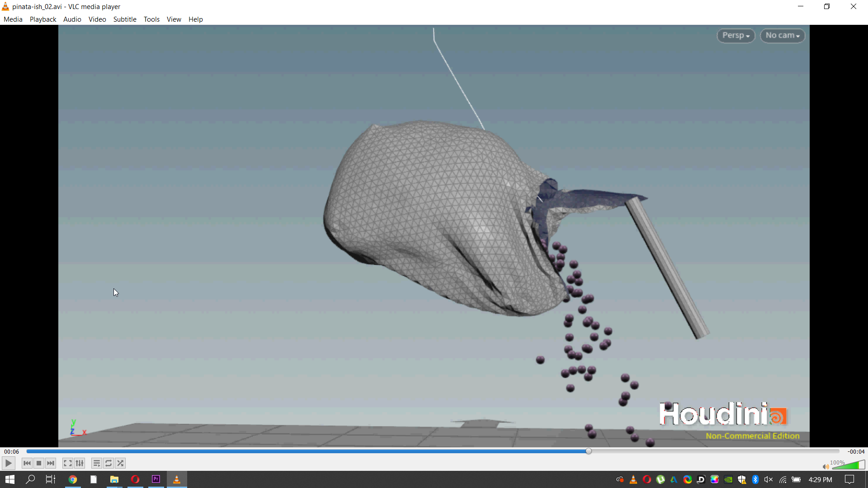This screenshot has height=488, width=868.
Task: Toggle loop repeat mode
Action: [108, 463]
